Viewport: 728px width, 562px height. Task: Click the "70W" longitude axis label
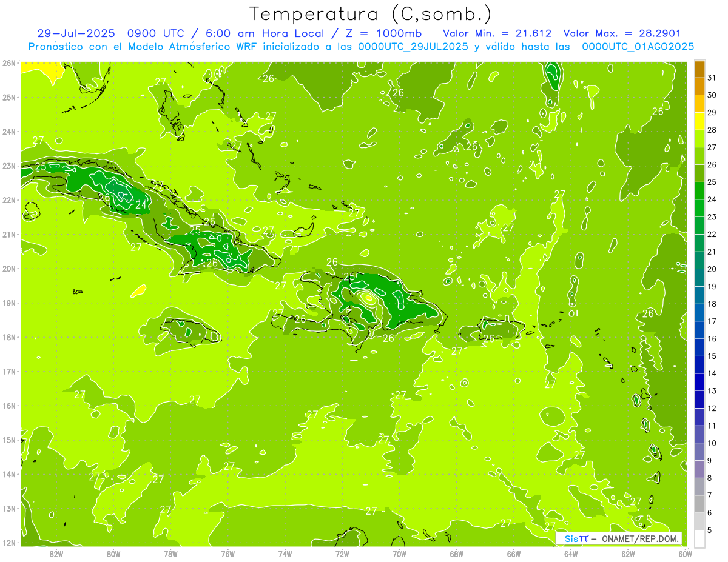click(x=399, y=554)
